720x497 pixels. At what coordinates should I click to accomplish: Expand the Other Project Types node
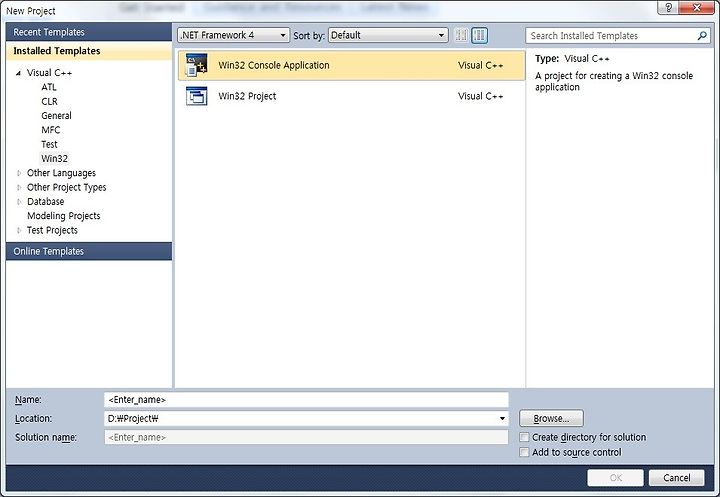click(19, 187)
